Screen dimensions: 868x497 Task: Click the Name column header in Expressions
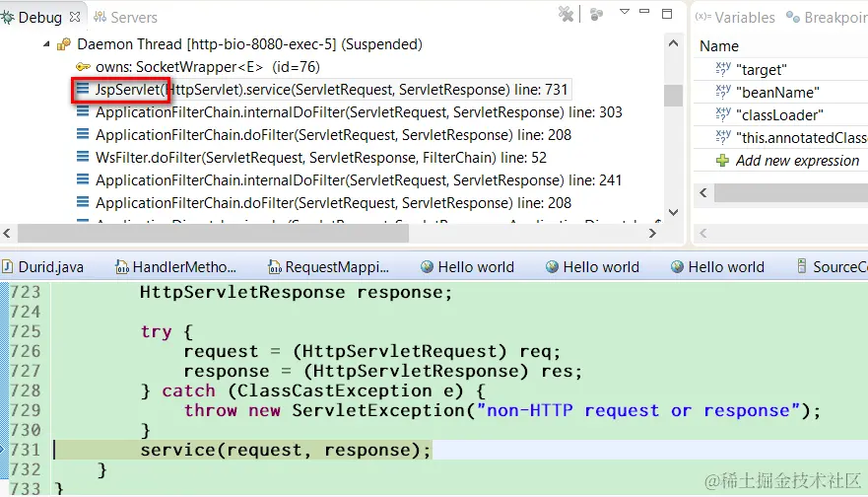(x=719, y=46)
